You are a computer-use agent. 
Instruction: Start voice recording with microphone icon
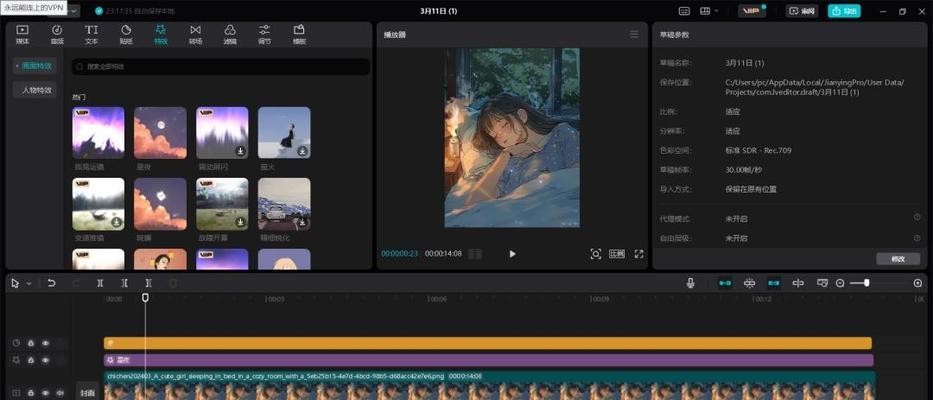tap(690, 283)
